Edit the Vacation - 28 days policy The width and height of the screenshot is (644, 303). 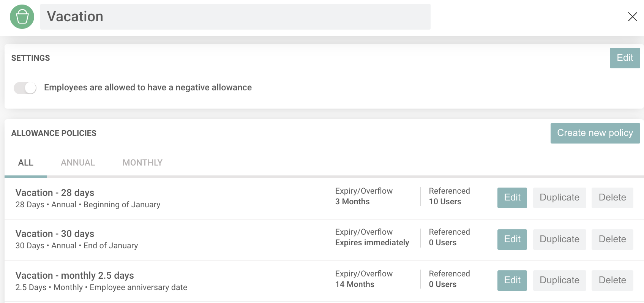click(512, 197)
